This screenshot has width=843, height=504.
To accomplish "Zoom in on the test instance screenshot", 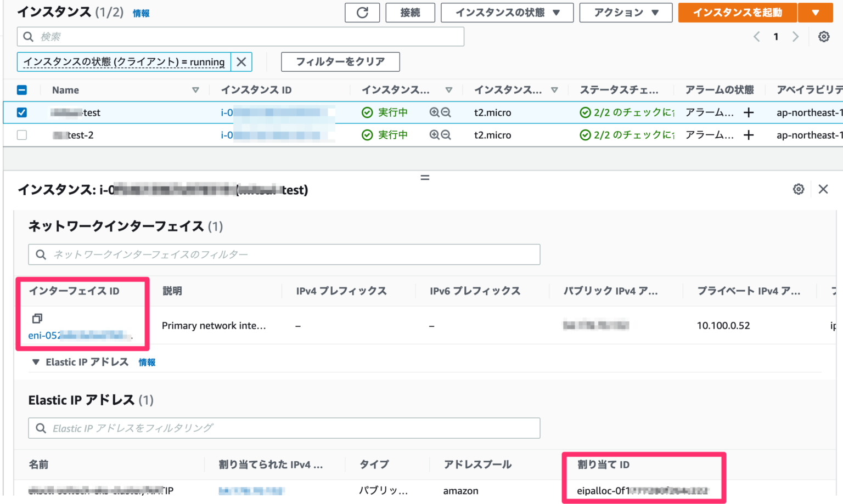I will 434,112.
